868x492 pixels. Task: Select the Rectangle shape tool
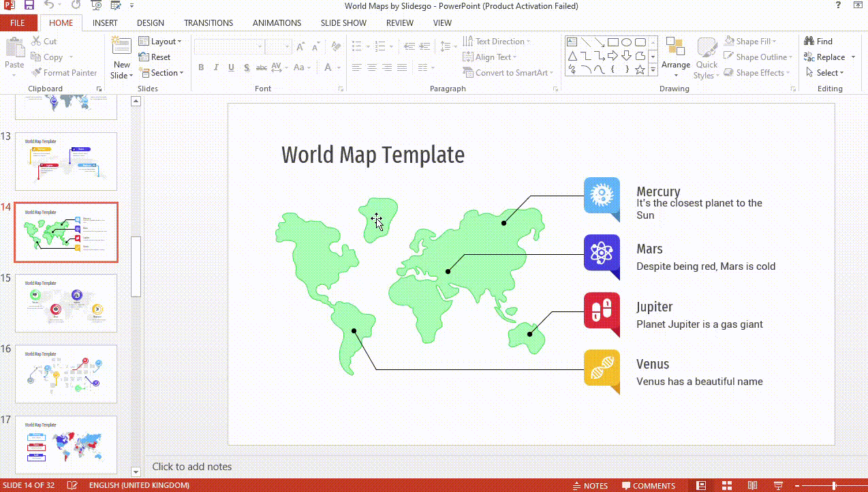613,42
